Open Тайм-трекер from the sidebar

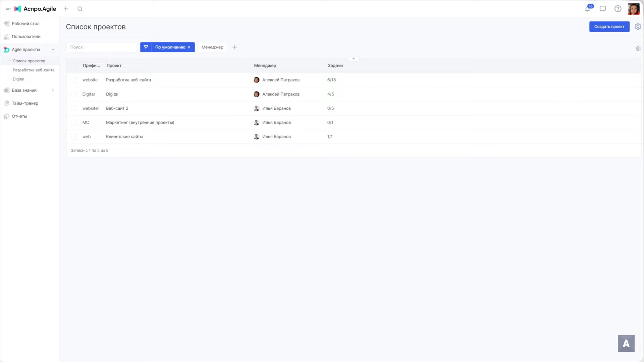click(x=25, y=103)
